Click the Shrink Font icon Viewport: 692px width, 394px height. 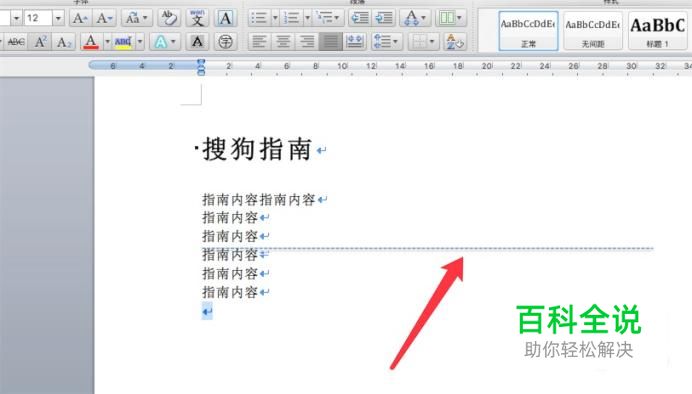(x=105, y=18)
